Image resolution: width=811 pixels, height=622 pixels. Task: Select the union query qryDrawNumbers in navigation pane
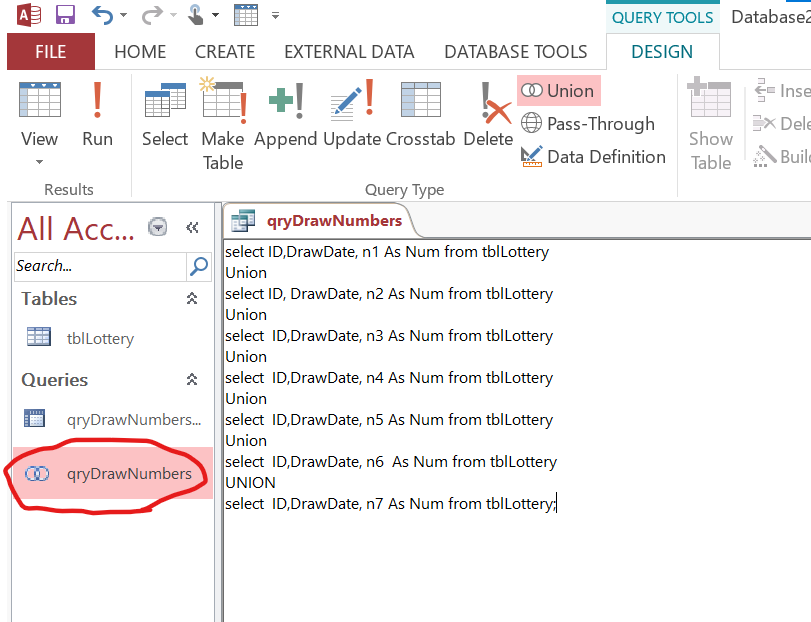coord(113,473)
